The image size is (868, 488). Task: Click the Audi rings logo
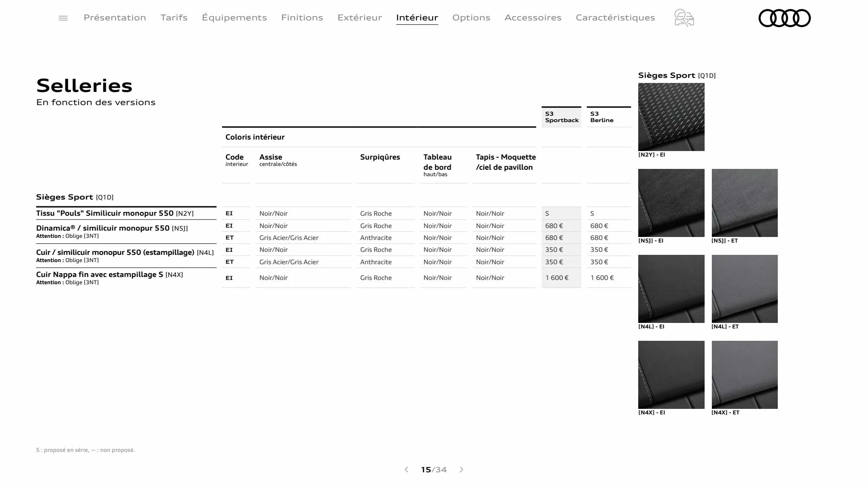click(x=785, y=18)
